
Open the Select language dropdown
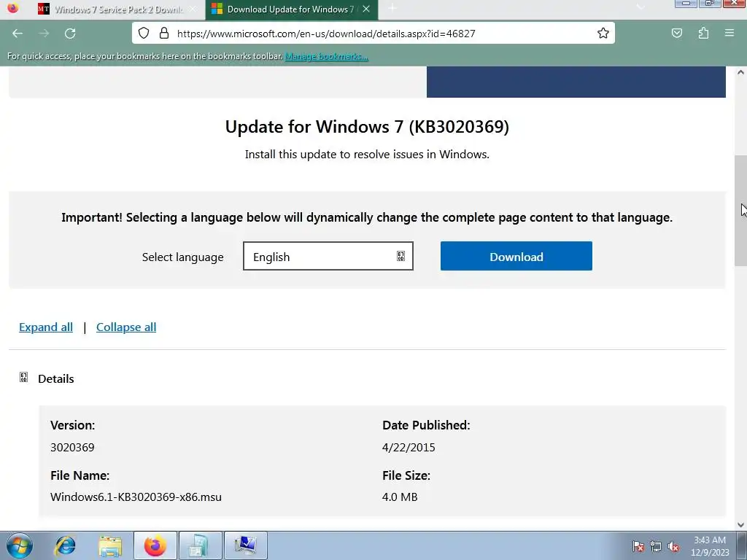[x=328, y=256]
